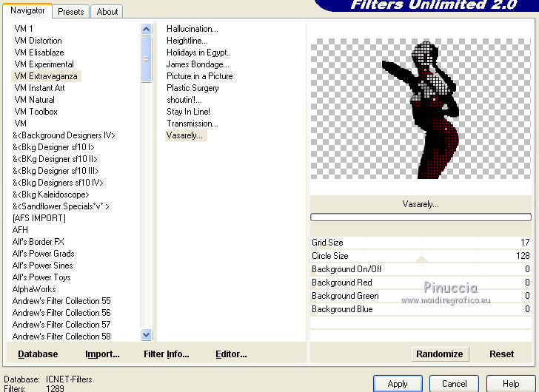Switch to the Presets tab

coord(71,12)
